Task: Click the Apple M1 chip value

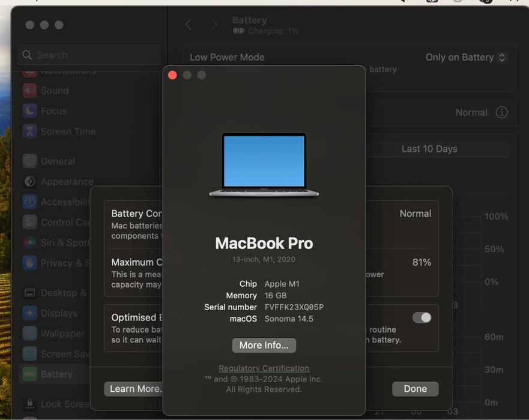Action: pyautogui.click(x=282, y=284)
